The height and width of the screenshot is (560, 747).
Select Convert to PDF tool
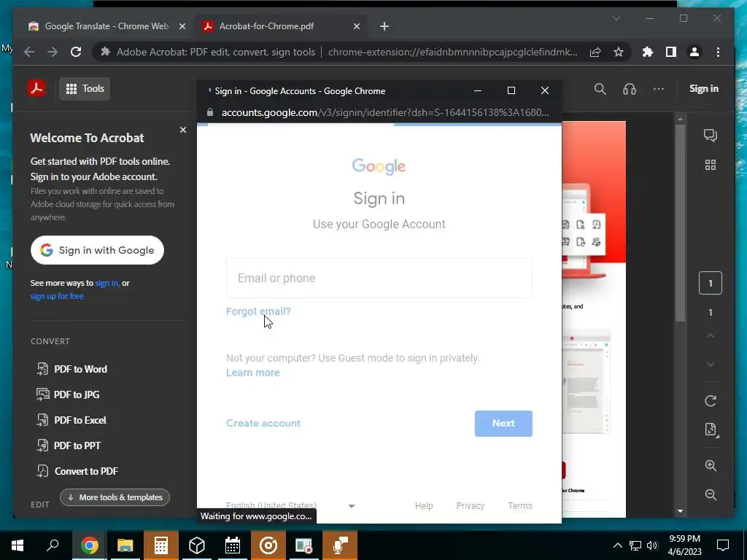(78, 471)
